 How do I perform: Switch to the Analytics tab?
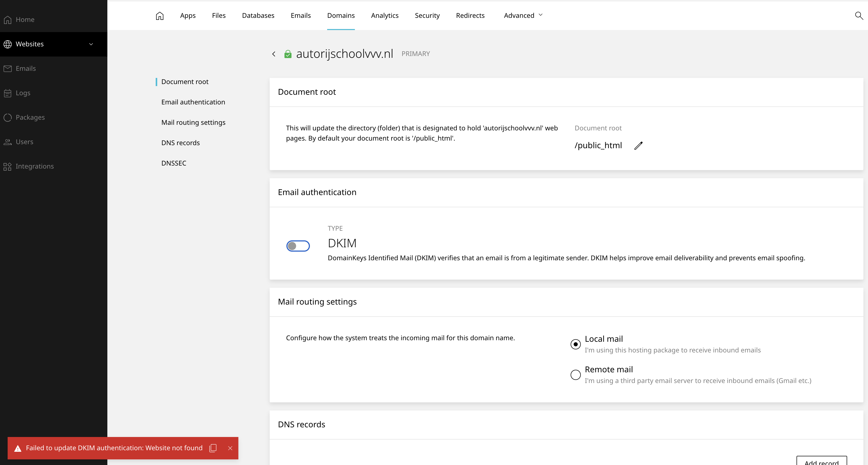click(384, 16)
